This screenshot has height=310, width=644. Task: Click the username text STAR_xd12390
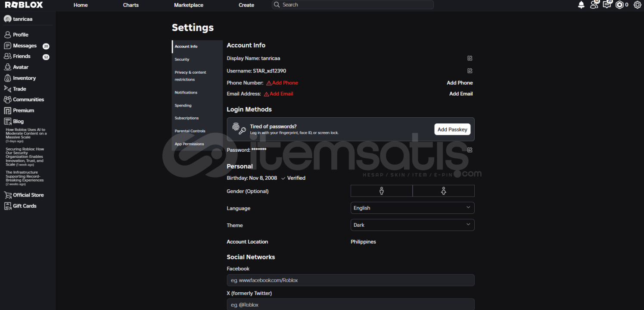(269, 71)
